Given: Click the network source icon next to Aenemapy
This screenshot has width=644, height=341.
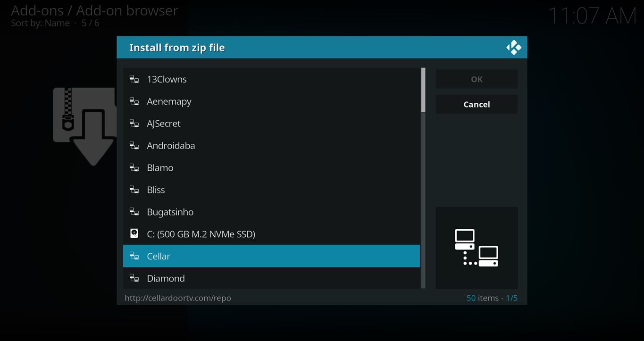Looking at the screenshot, I should coord(134,101).
